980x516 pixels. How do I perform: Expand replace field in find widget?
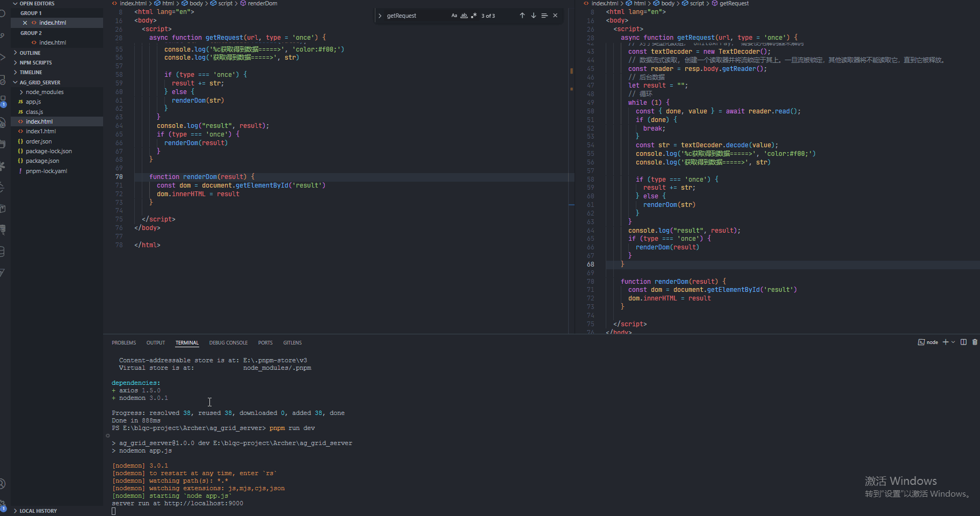tap(380, 16)
